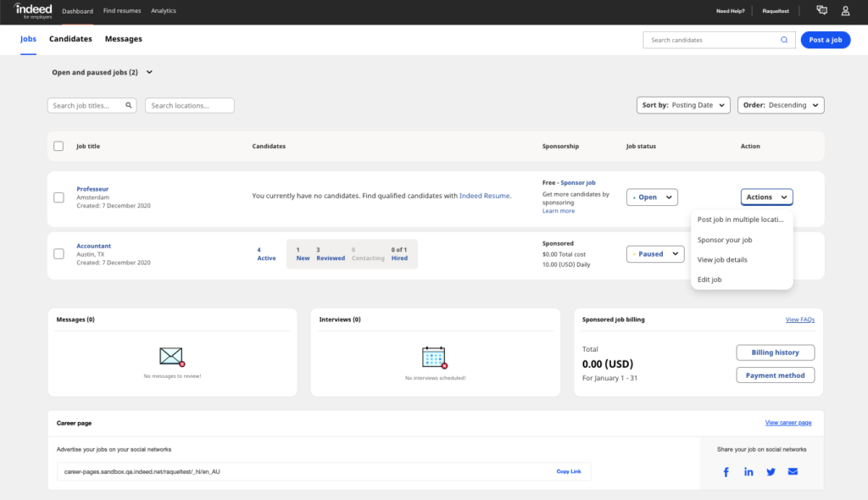Select the Accountant job row checkbox
Screen dimensions: 868x500
tap(58, 252)
